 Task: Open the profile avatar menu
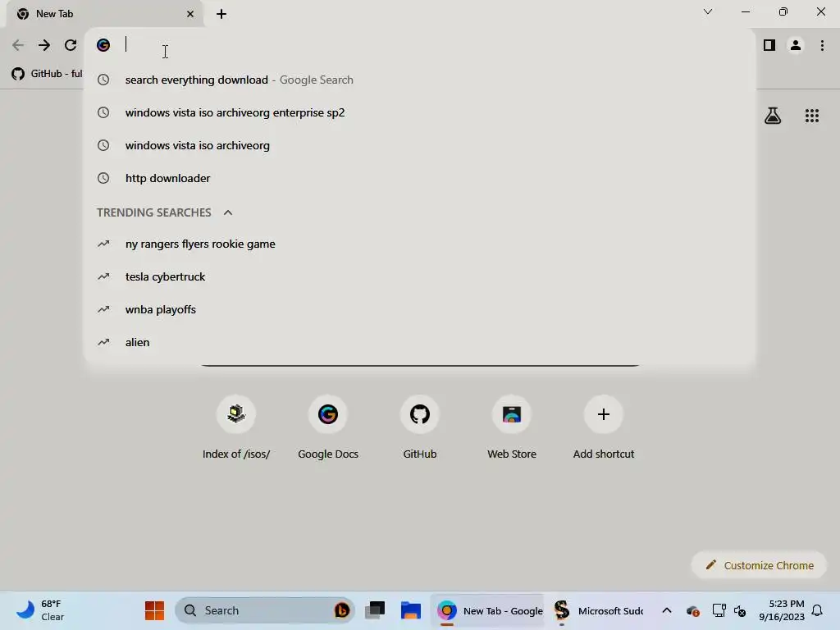point(796,46)
